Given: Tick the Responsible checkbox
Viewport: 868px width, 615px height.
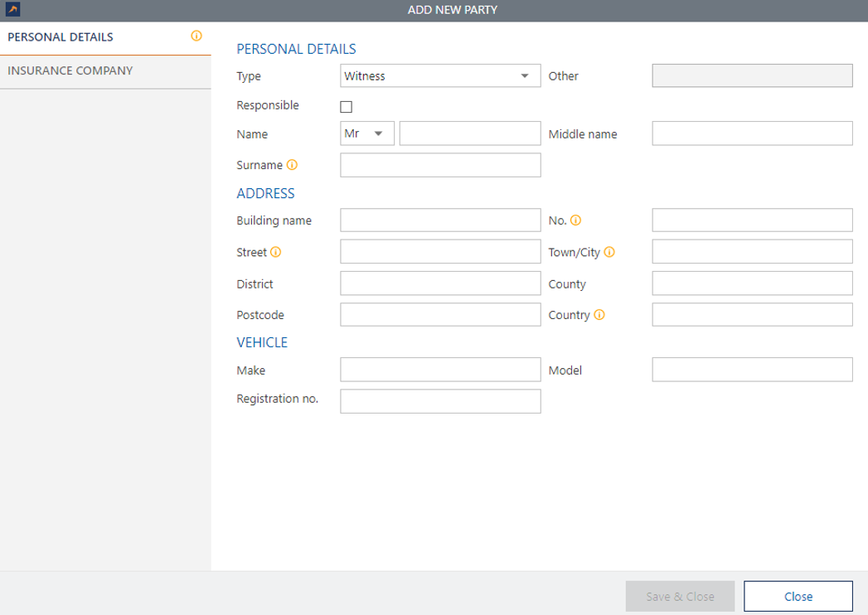Looking at the screenshot, I should tap(347, 107).
